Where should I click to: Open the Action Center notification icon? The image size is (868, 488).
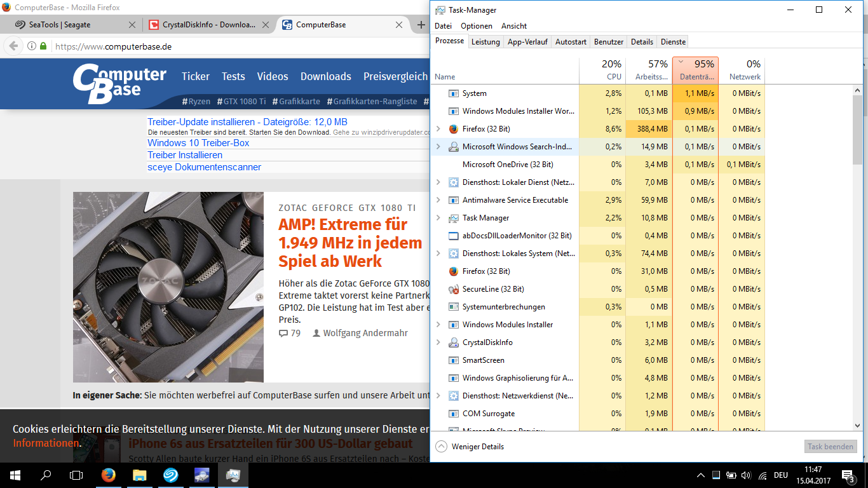[848, 475]
